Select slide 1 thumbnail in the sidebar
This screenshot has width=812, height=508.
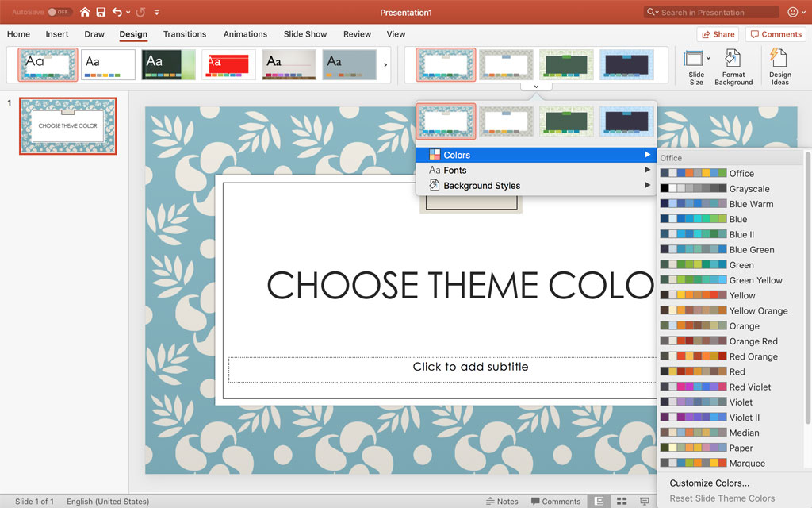(x=67, y=125)
